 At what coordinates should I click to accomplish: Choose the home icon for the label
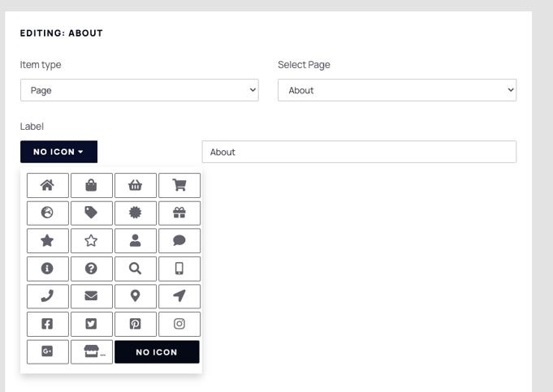click(48, 185)
